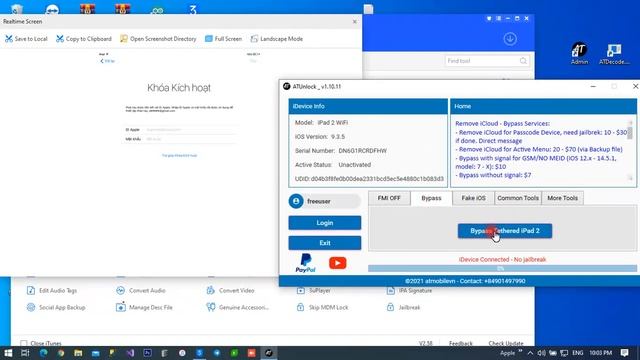This screenshot has height=360, width=640.
Task: Open Screenshot Directory from the toolbar
Action: click(x=158, y=39)
